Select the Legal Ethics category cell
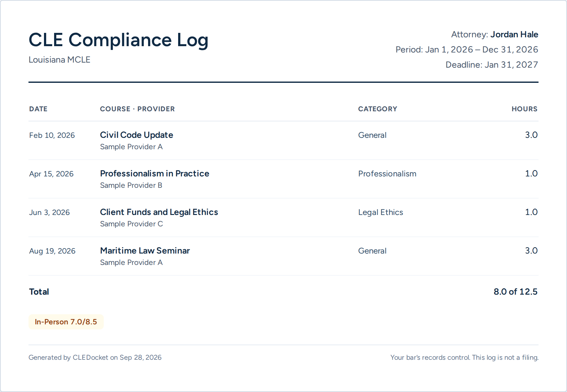 (x=380, y=212)
